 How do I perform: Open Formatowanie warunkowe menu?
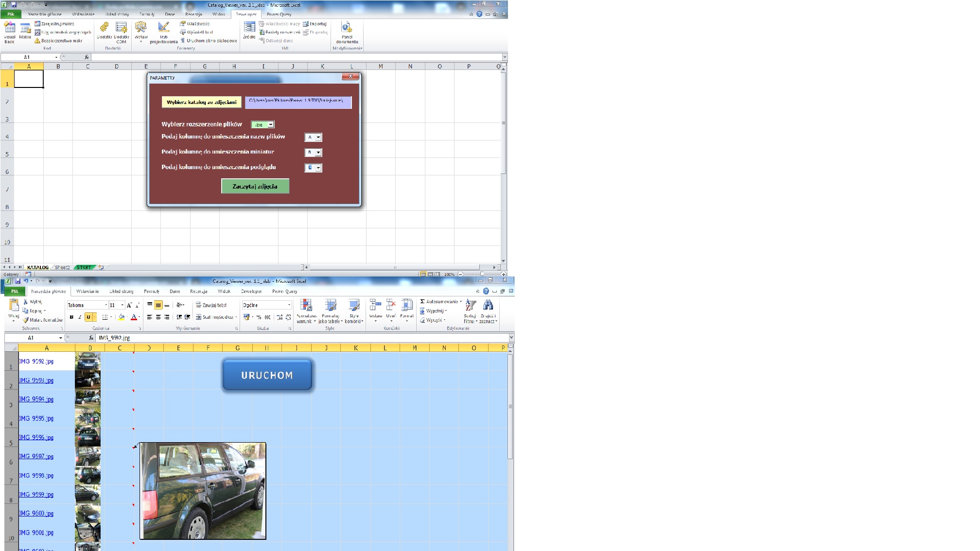click(306, 311)
